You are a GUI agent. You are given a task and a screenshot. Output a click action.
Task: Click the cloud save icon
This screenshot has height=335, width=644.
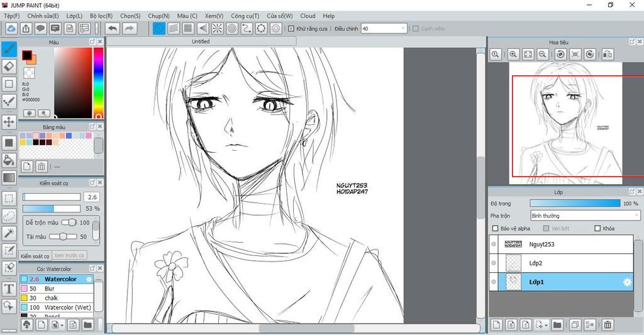click(11, 28)
